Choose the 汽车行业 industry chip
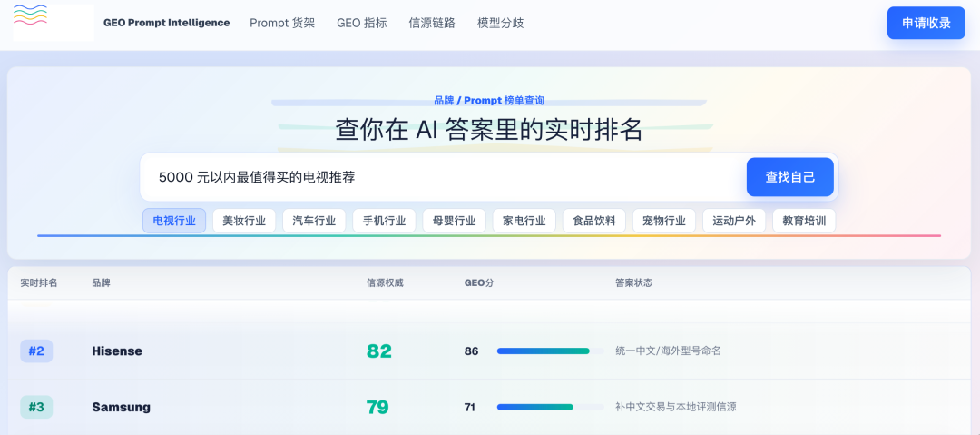 tap(314, 221)
